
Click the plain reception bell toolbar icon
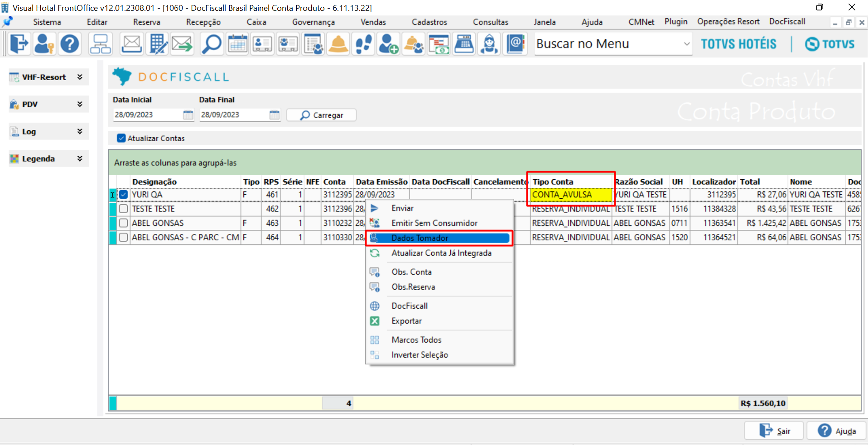pos(338,44)
